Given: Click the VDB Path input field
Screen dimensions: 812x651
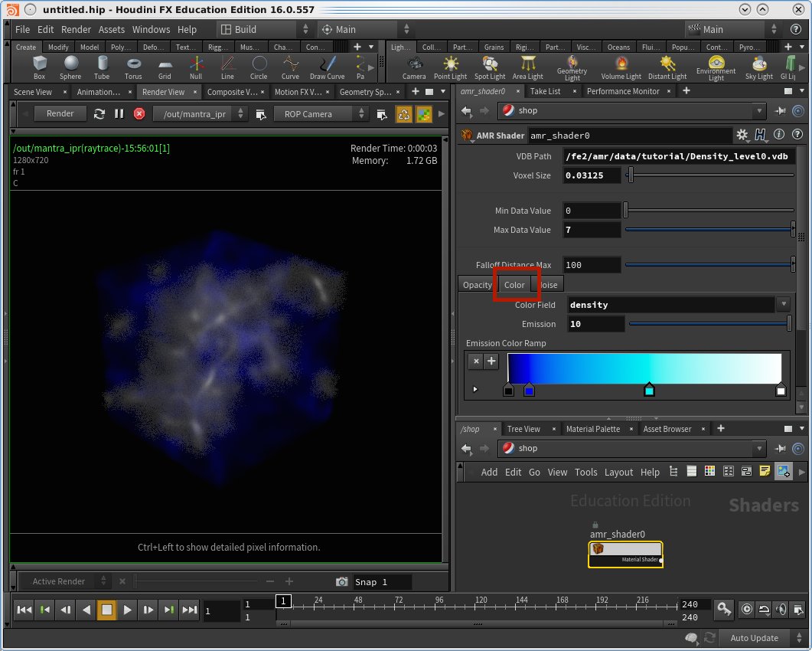Looking at the screenshot, I should point(677,156).
